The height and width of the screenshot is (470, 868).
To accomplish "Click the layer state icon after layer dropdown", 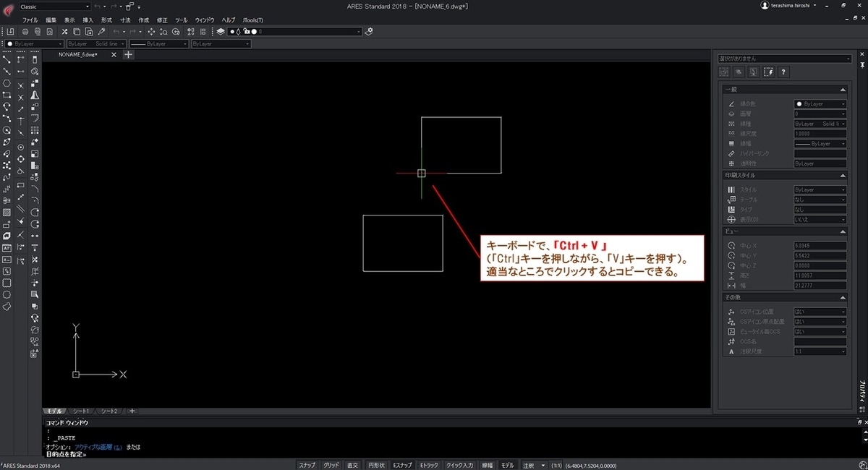I will click(369, 32).
